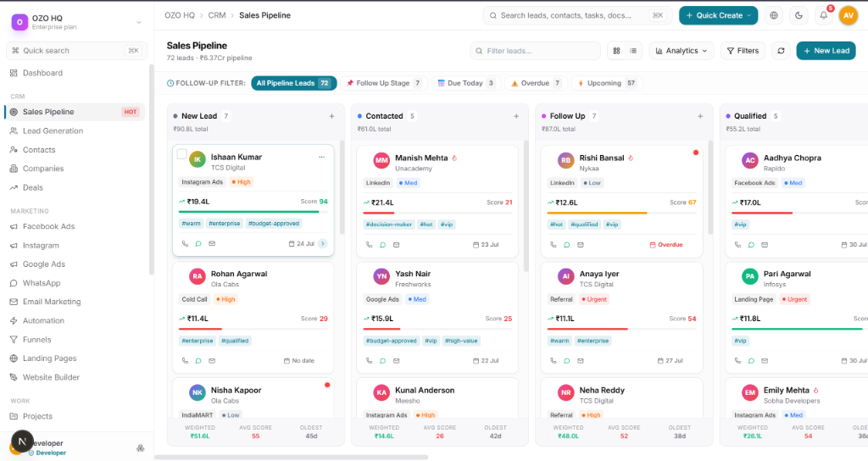Viewport: 868px width, 461px height.
Task: Expand the OZO HQ workspace switcher
Action: pos(138,22)
